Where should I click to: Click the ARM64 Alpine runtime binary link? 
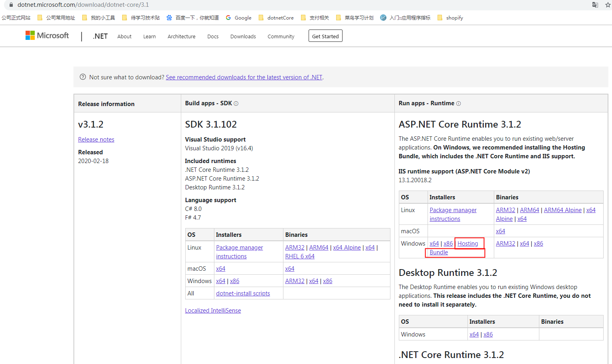562,210
